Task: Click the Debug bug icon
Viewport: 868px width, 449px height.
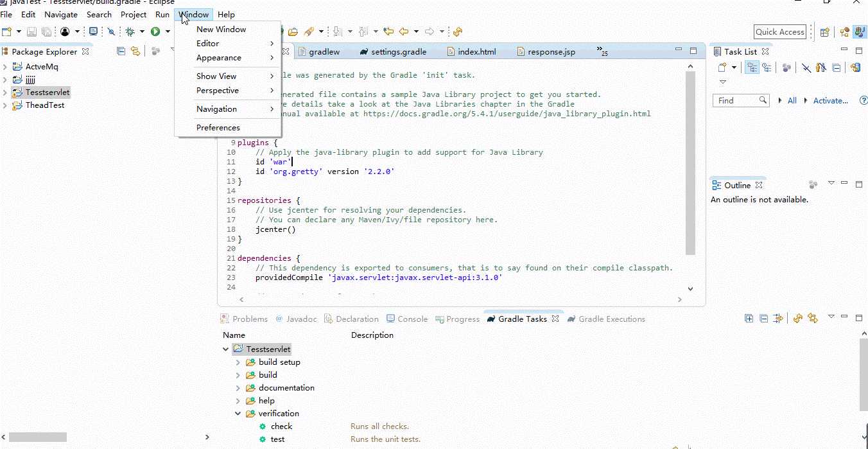Action: click(130, 31)
